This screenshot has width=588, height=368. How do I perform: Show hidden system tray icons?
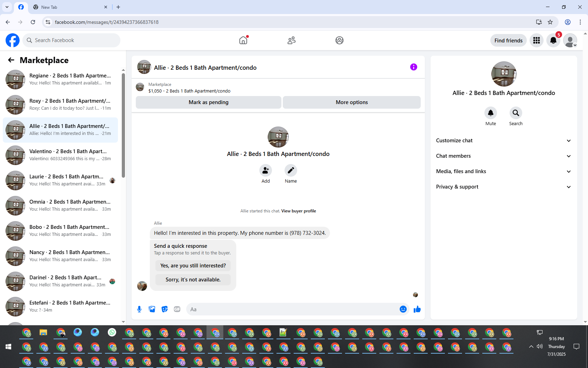coord(531,347)
